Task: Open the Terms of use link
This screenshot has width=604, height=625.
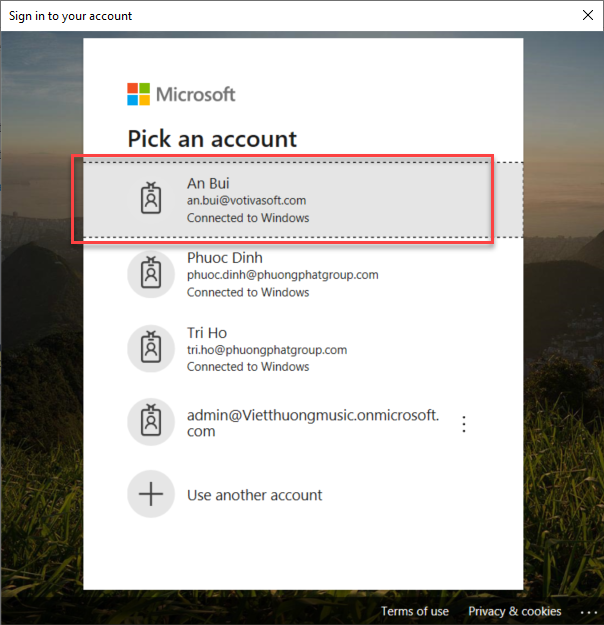Action: (415, 611)
